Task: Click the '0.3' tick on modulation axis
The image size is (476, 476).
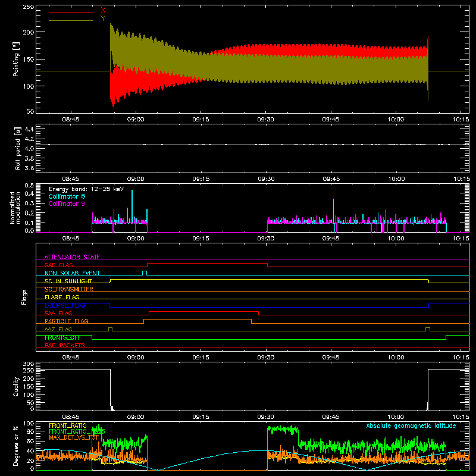Action: [29, 203]
